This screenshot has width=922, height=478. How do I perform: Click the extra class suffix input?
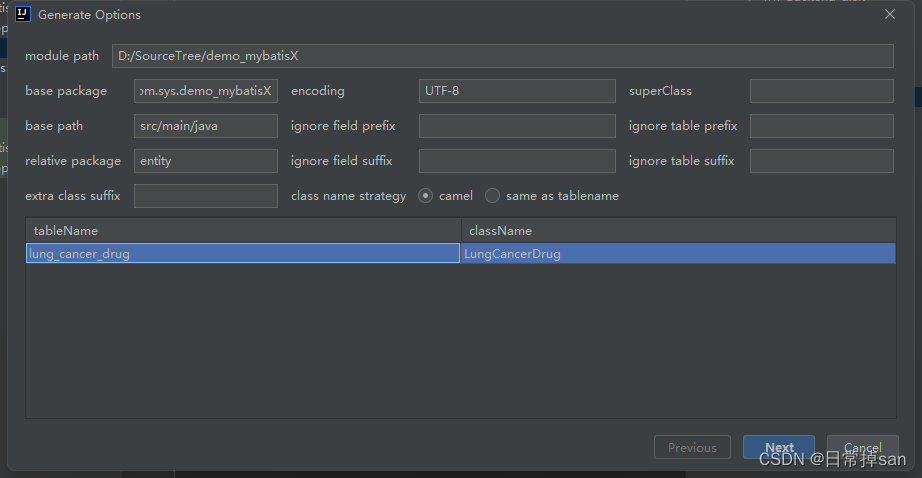[206, 196]
